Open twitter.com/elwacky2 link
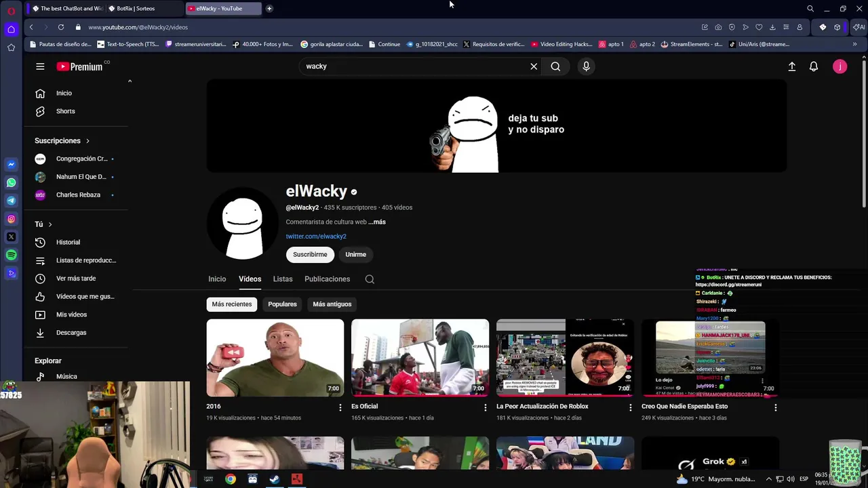Image resolution: width=868 pixels, height=488 pixels. tap(316, 237)
